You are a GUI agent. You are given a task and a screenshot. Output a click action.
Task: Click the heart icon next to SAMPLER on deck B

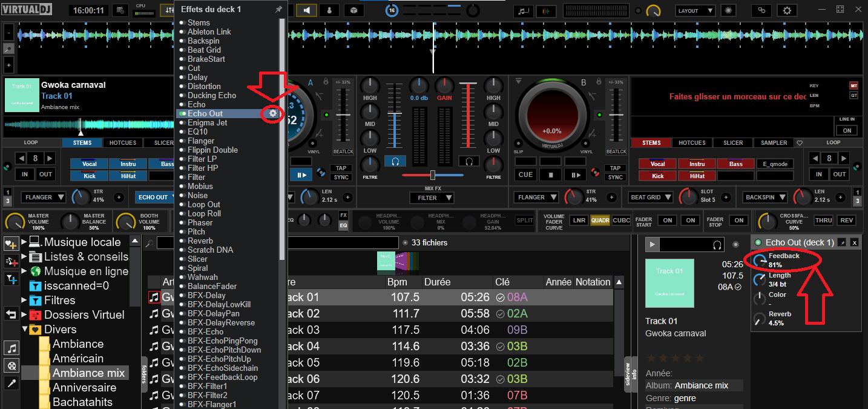(x=799, y=143)
